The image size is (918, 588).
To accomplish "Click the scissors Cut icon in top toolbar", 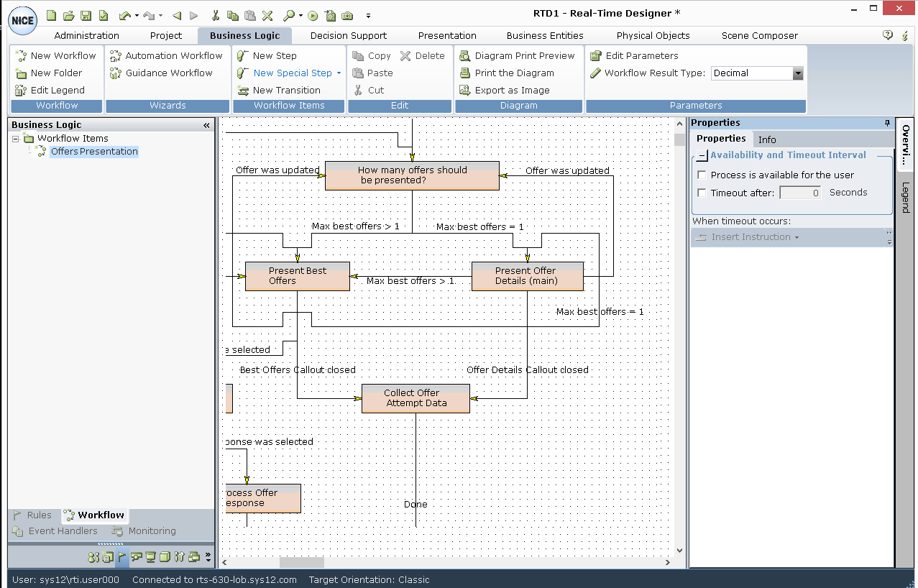I will coord(216,15).
